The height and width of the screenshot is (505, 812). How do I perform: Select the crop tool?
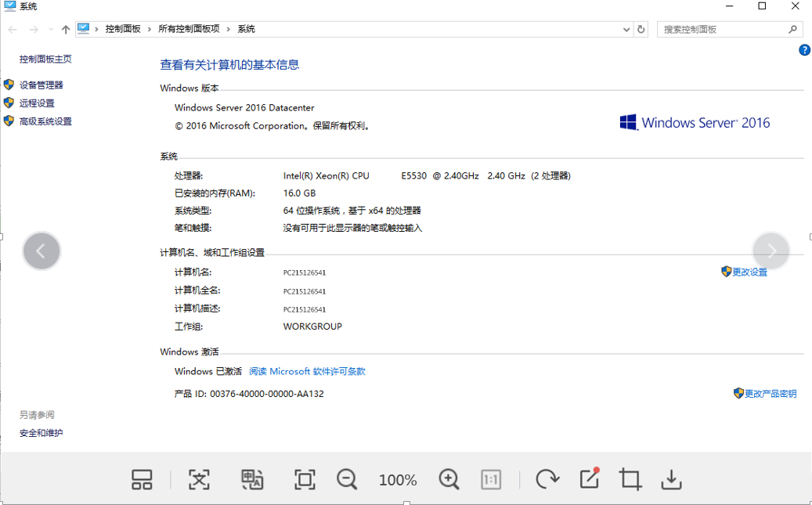coord(630,479)
